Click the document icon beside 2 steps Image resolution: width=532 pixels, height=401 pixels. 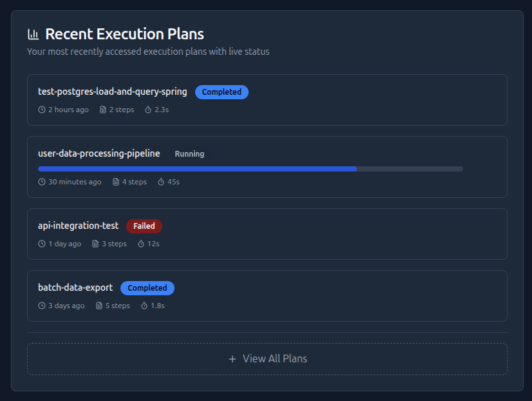point(103,110)
